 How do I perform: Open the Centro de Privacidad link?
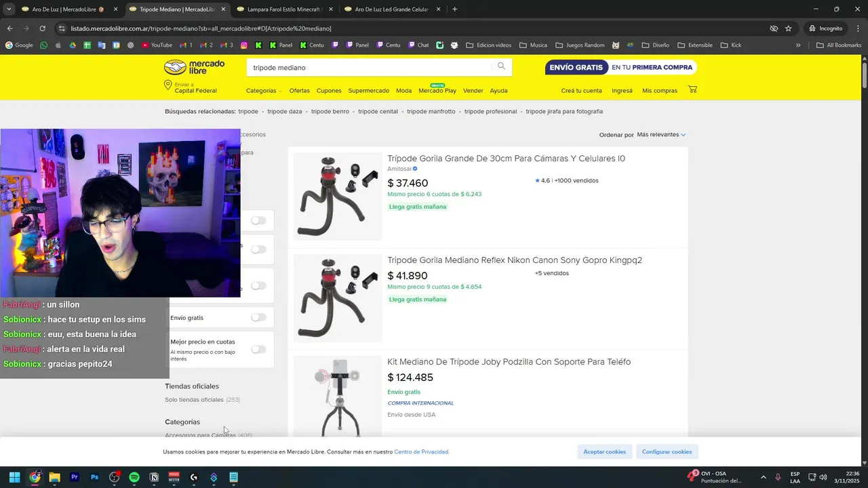pyautogui.click(x=421, y=451)
